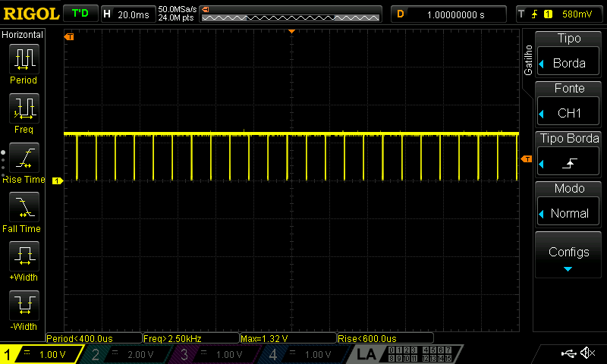The height and width of the screenshot is (364, 607).
Task: Click the trigger level T marker on right edge
Action: (x=526, y=159)
